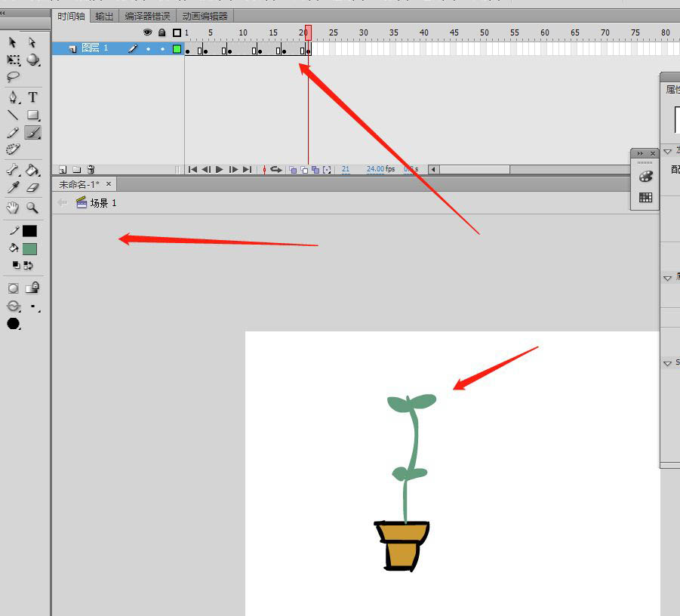Close the 未命名-1 document tab

click(109, 184)
